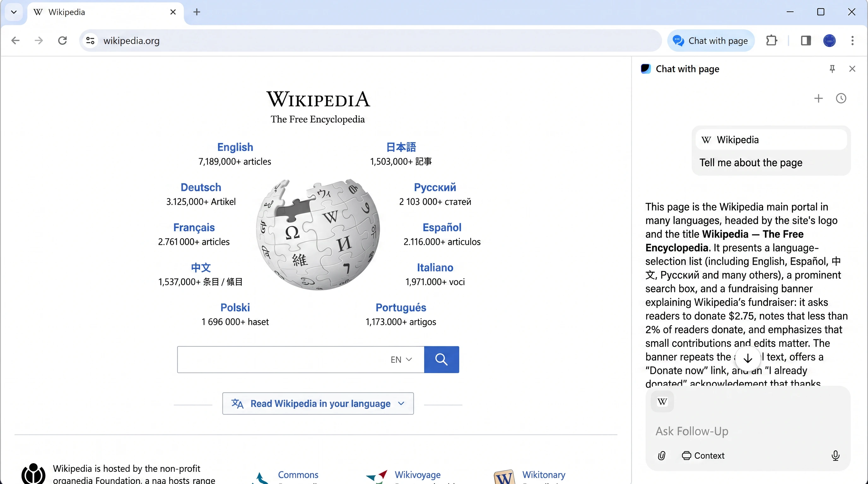
Task: Start voice input with microphone icon
Action: (x=835, y=456)
